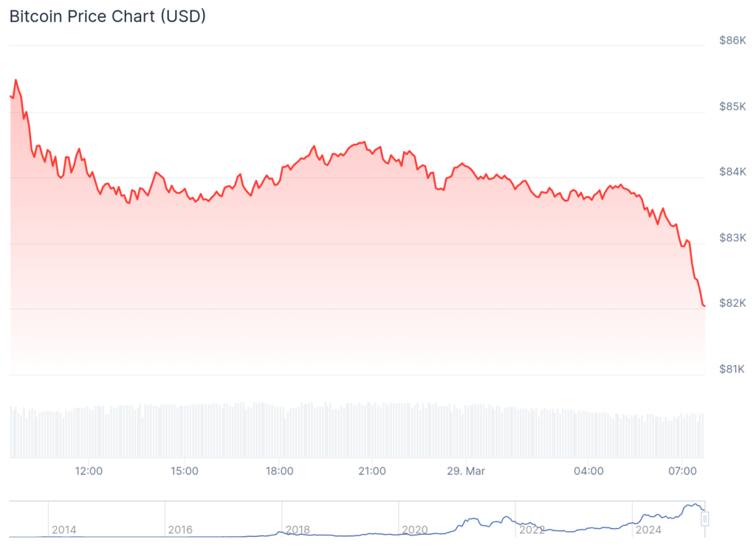Click the 2024 label in navigator
This screenshot has width=756, height=551.
[649, 530]
